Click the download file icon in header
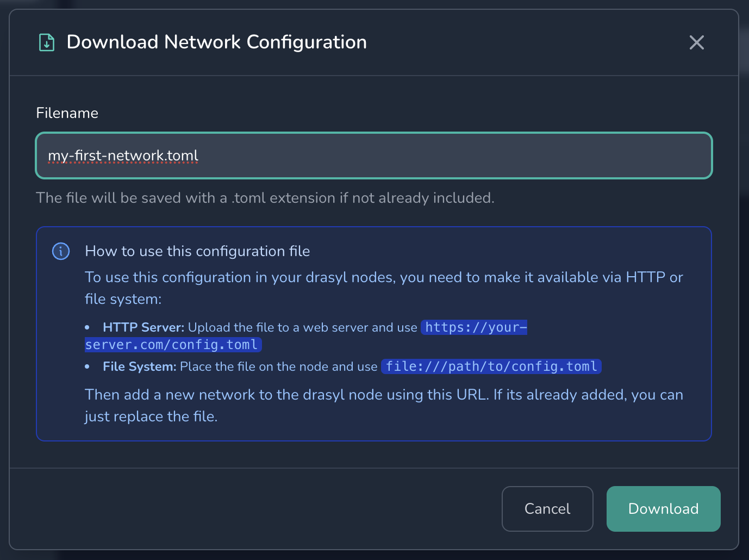Image resolution: width=749 pixels, height=560 pixels. point(47,42)
